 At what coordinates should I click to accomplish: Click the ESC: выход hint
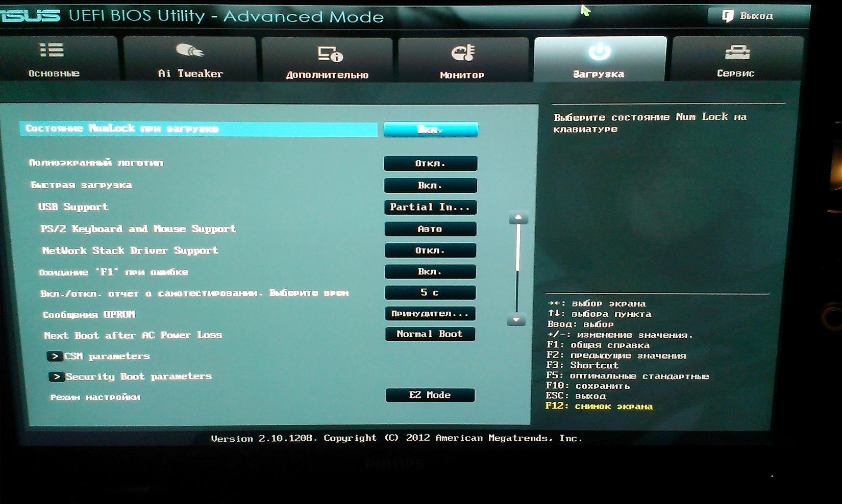pyautogui.click(x=576, y=396)
